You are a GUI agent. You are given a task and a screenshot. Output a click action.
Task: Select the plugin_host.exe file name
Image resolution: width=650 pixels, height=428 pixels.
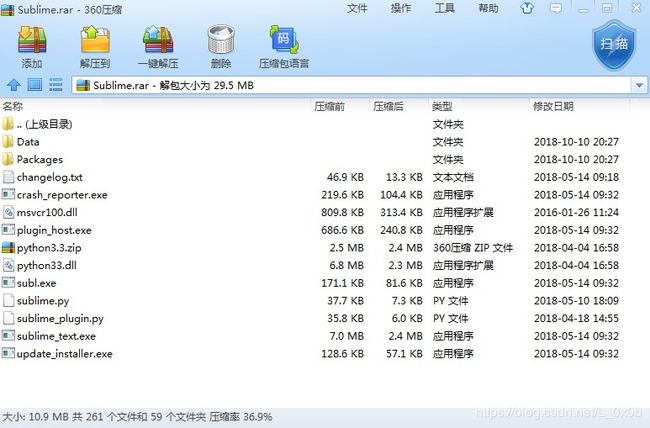tap(54, 230)
